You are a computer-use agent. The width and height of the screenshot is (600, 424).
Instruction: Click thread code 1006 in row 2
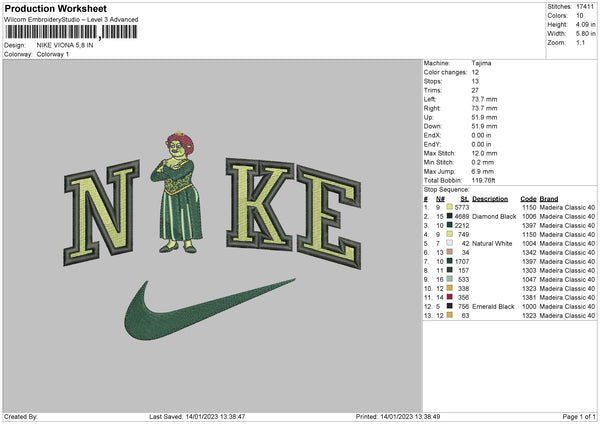(529, 217)
